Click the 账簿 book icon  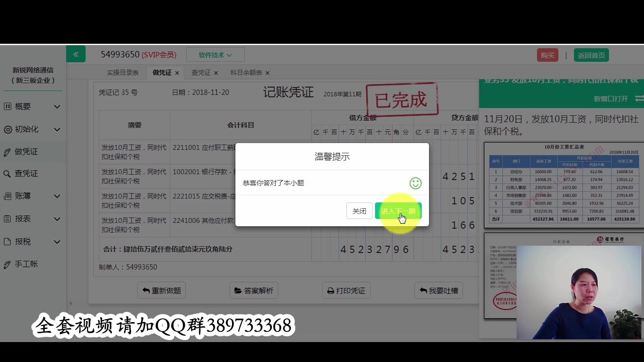coord(7,196)
